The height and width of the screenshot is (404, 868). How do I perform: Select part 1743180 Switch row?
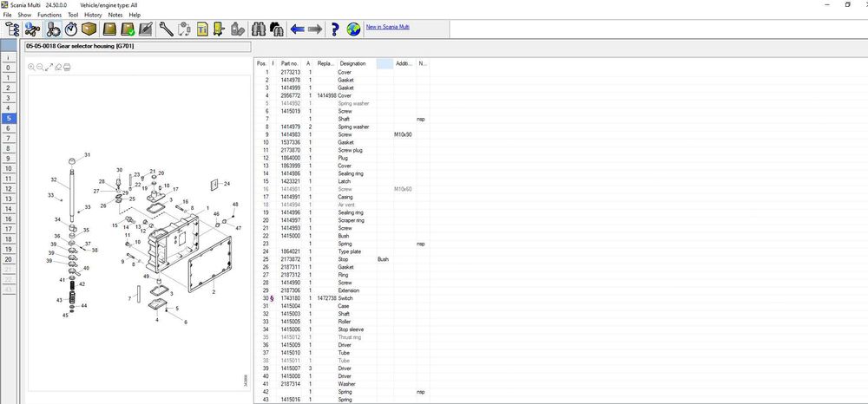[341, 298]
